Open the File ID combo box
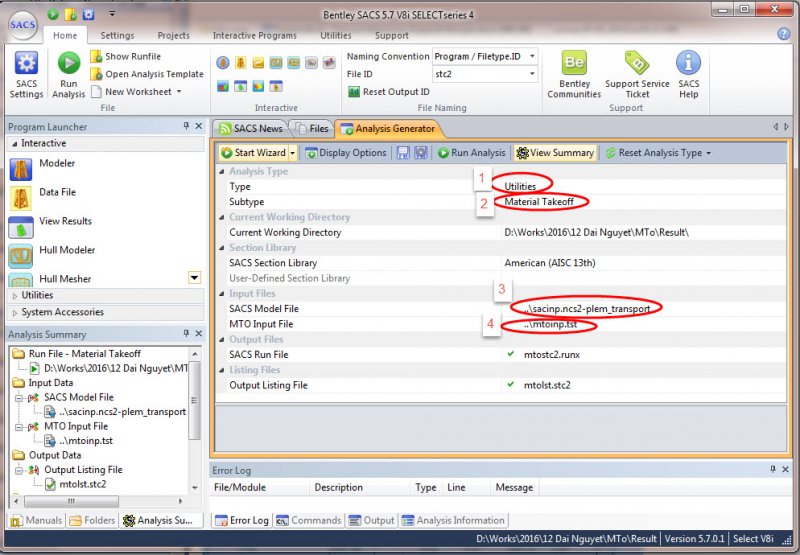This screenshot has height=555, width=800. coord(485,74)
